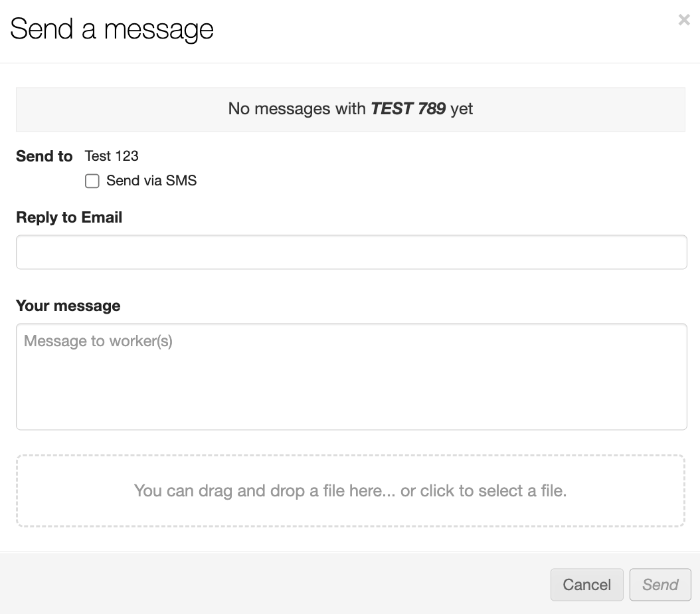The width and height of the screenshot is (700, 614).
Task: Click the 'Reply to Email' field label
Action: (x=69, y=218)
